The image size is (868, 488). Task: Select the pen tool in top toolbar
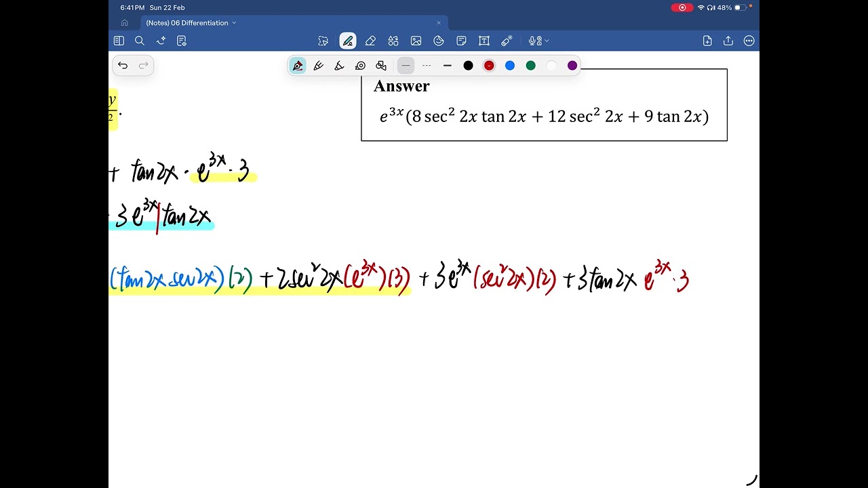(348, 41)
